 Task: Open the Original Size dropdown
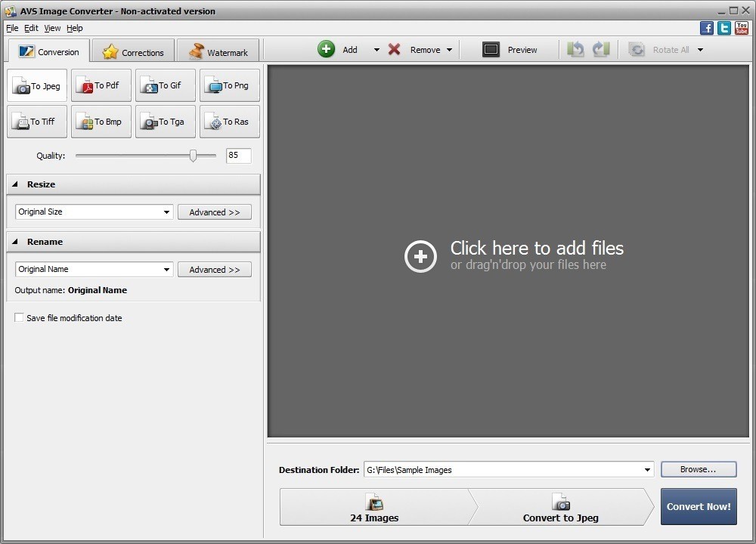click(168, 212)
